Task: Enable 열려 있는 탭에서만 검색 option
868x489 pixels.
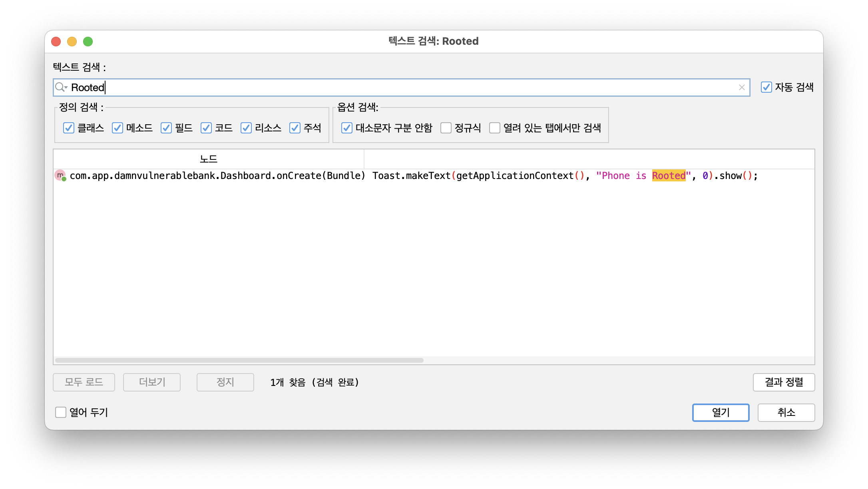Action: coord(495,128)
